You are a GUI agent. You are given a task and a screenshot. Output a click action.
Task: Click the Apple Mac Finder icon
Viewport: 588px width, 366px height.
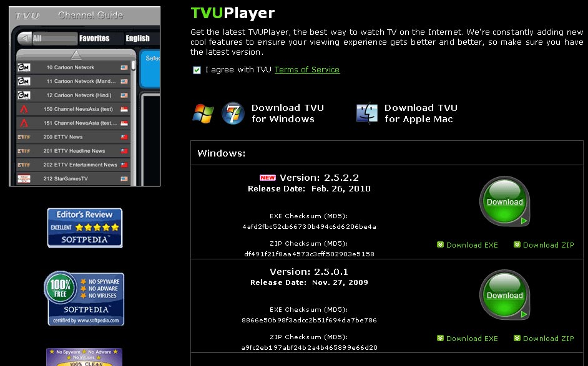tap(367, 113)
